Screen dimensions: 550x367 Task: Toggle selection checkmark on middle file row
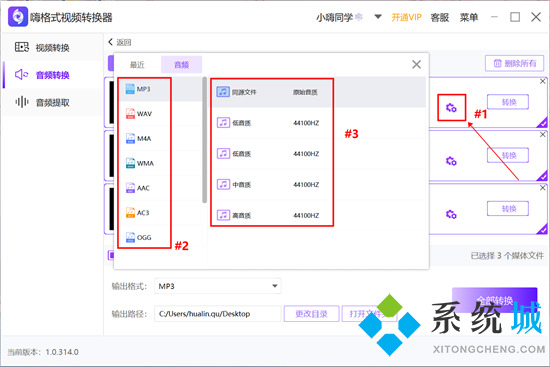[543, 176]
